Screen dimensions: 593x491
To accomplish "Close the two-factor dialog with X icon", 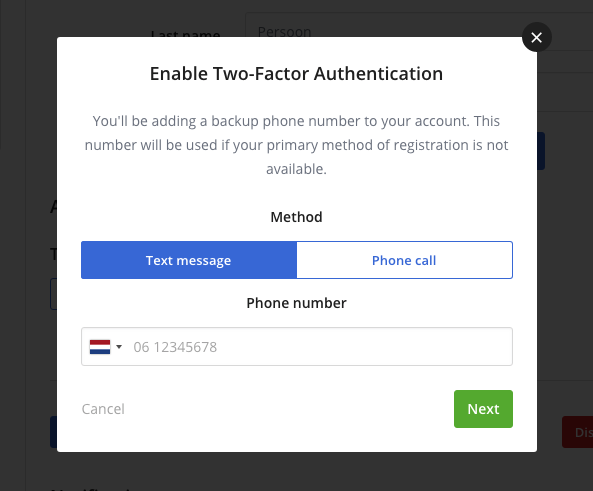I will 536,37.
